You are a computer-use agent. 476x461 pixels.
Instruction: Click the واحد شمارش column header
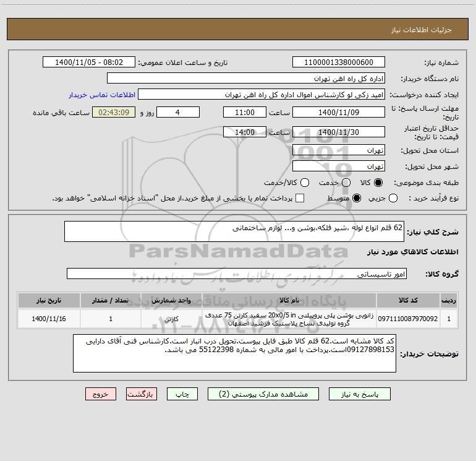[171, 300]
